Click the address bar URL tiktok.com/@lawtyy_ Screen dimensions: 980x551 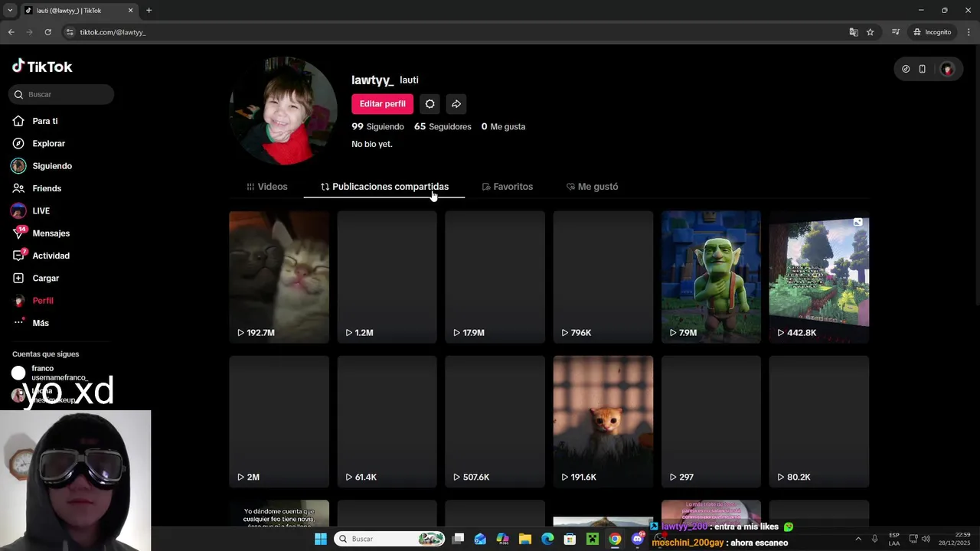click(113, 32)
